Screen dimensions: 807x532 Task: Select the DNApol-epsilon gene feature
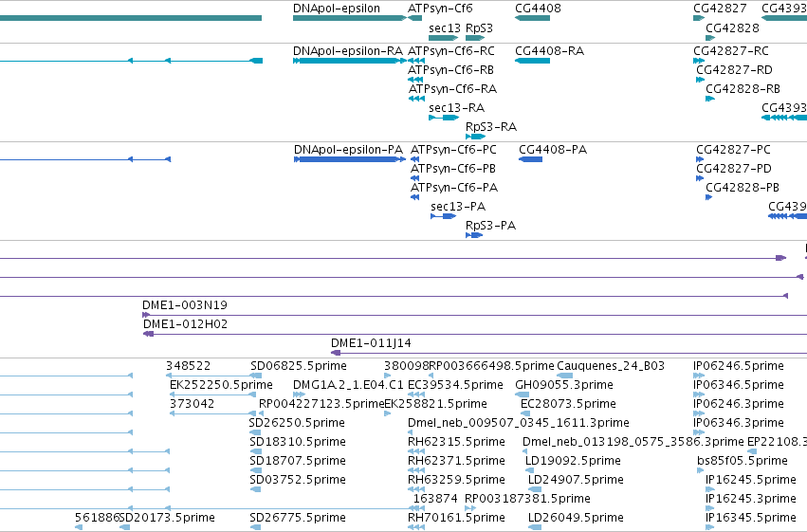(350, 18)
